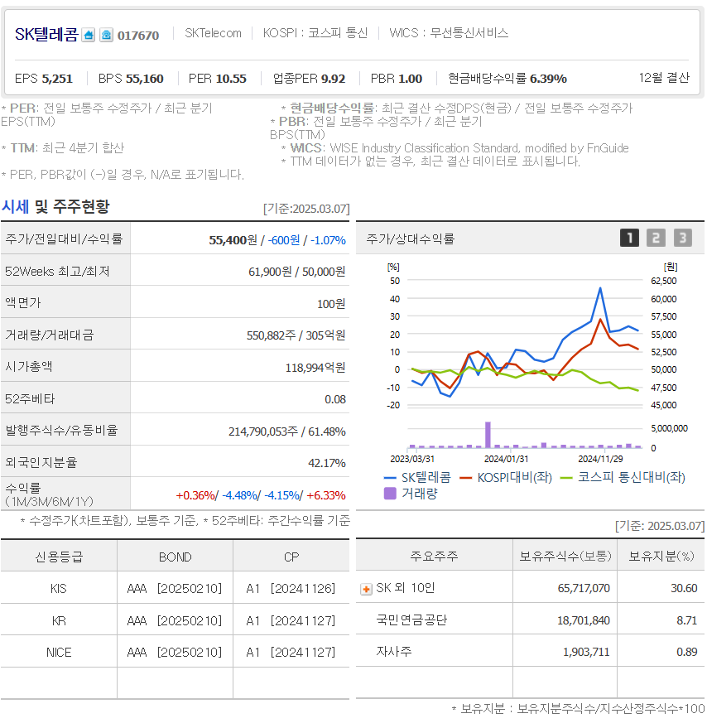Image resolution: width=707 pixels, height=728 pixels.
Task: Click the home icon next to SK텔레콤
Action: [89, 35]
